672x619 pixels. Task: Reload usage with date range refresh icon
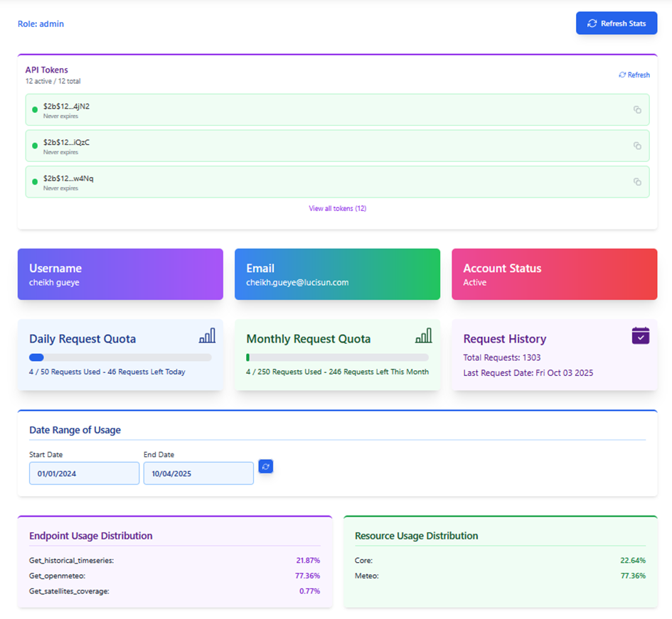click(266, 466)
